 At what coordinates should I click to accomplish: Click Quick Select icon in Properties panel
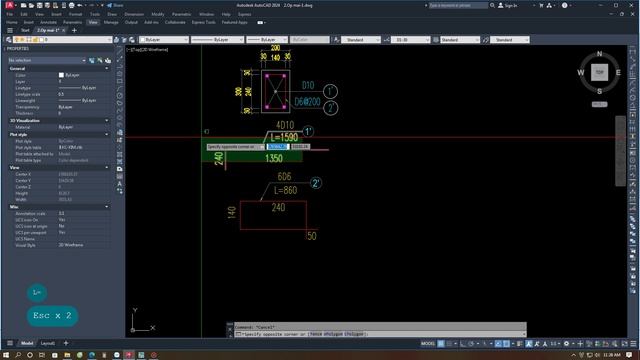[108, 60]
